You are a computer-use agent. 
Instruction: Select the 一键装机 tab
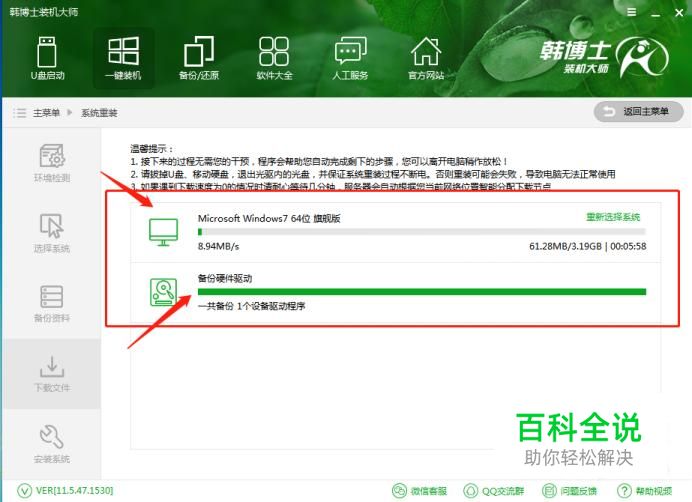coord(123,58)
